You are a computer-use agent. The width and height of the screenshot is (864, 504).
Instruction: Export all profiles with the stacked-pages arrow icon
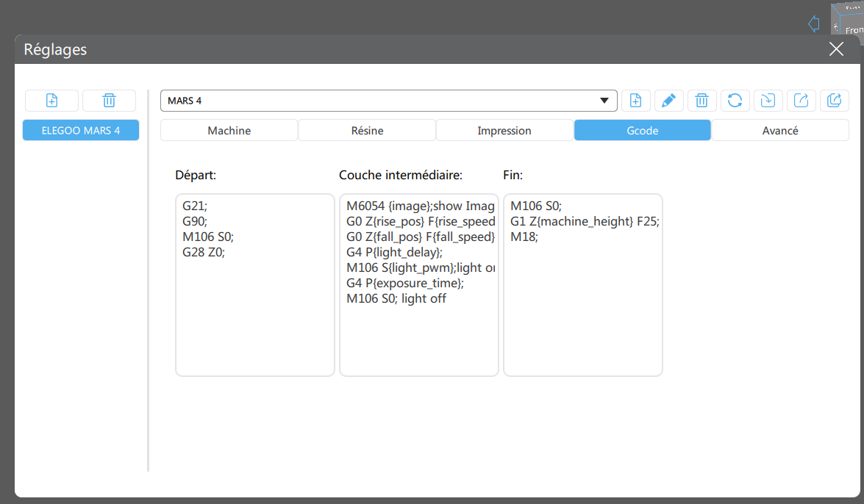[834, 100]
